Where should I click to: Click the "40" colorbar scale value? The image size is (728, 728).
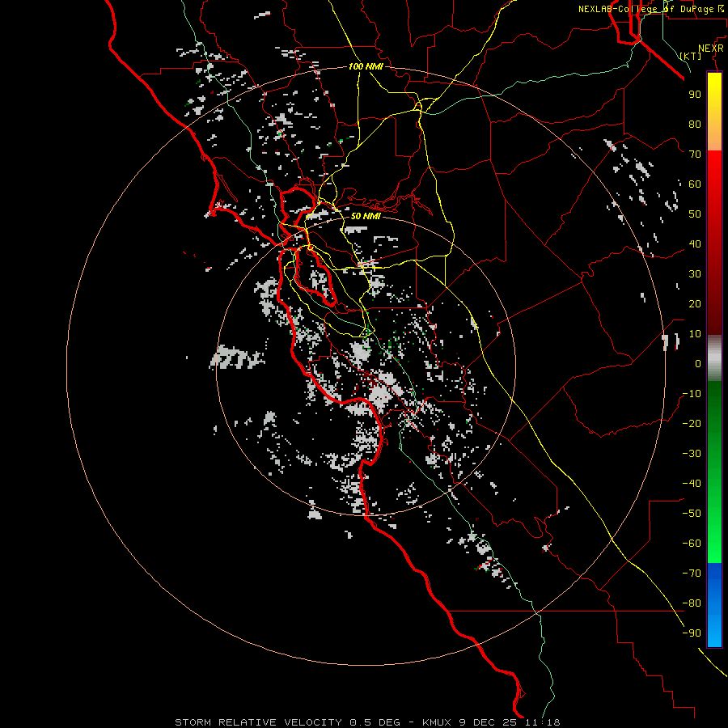[695, 243]
